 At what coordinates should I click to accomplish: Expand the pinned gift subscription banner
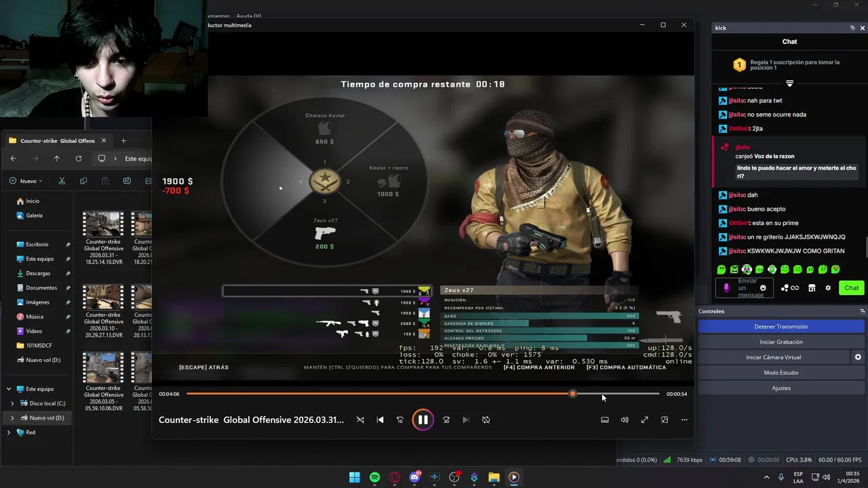pyautogui.click(x=789, y=83)
